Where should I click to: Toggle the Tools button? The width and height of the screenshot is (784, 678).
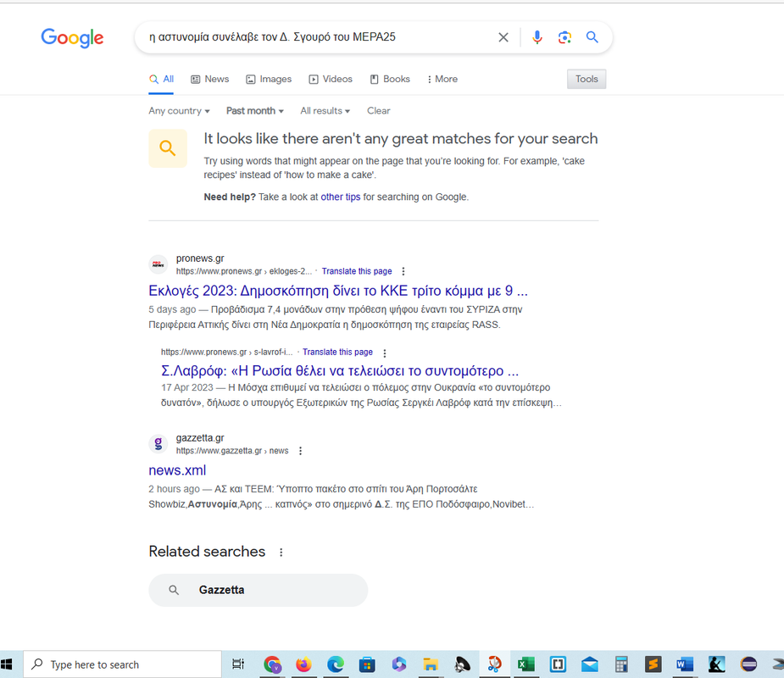click(587, 79)
